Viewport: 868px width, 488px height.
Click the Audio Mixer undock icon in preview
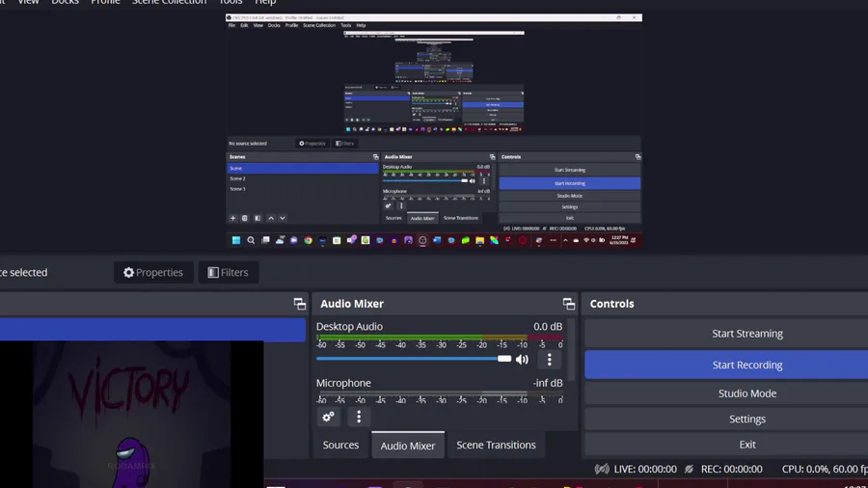pyautogui.click(x=492, y=157)
